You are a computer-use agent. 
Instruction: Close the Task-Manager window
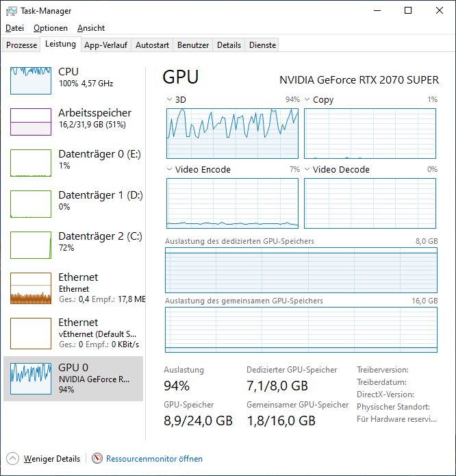(440, 11)
